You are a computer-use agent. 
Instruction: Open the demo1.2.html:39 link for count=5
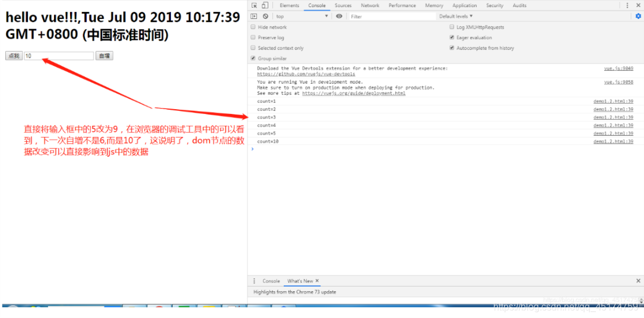click(x=613, y=133)
